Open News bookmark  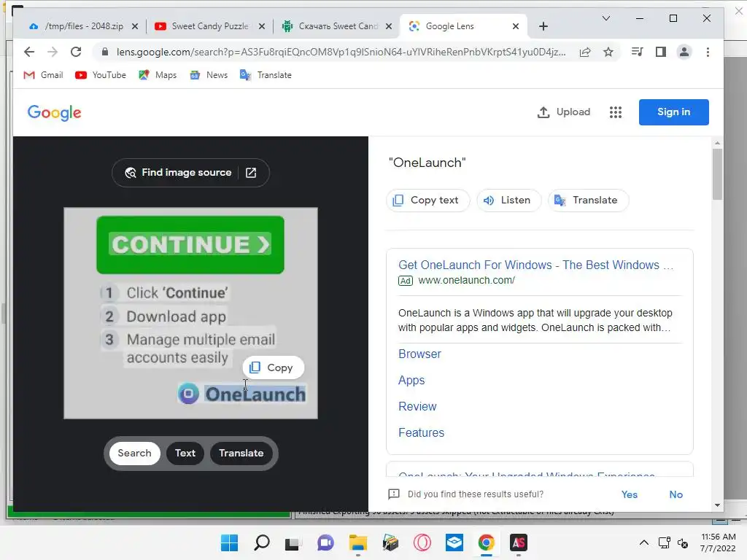point(209,75)
